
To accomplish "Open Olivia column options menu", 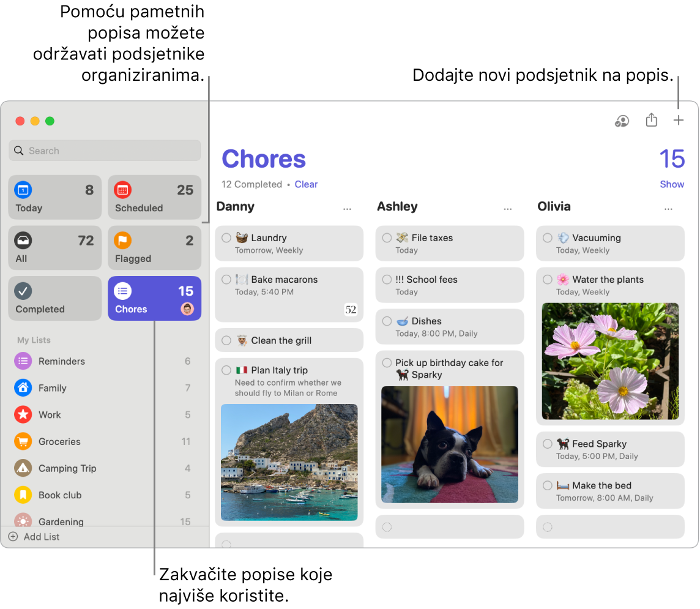I will tap(668, 209).
